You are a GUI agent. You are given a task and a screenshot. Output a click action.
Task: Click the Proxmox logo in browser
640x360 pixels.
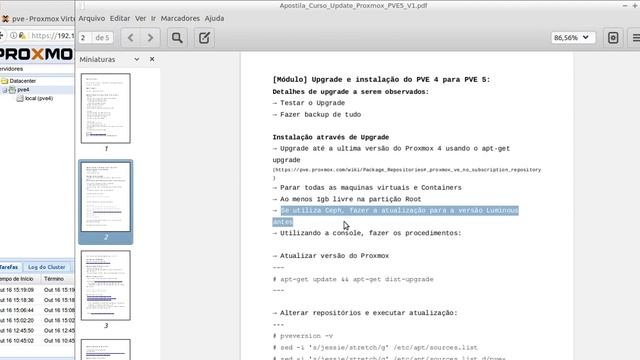[37, 54]
